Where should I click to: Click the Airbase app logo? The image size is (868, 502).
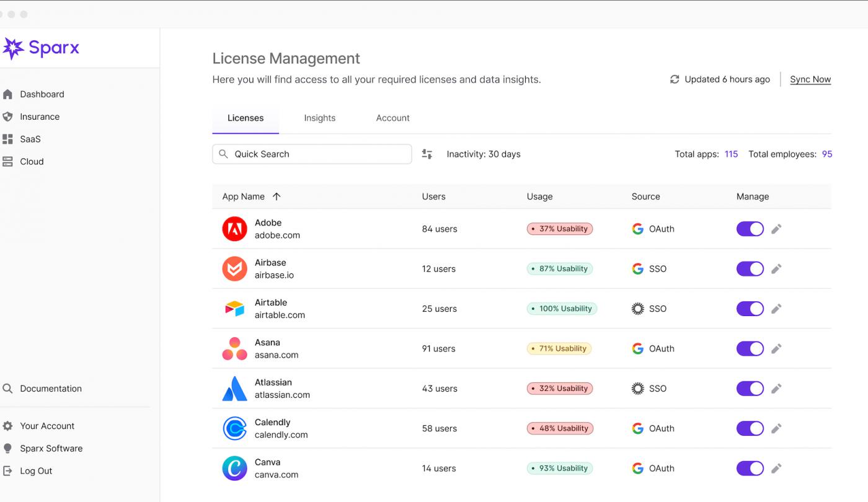coord(234,268)
